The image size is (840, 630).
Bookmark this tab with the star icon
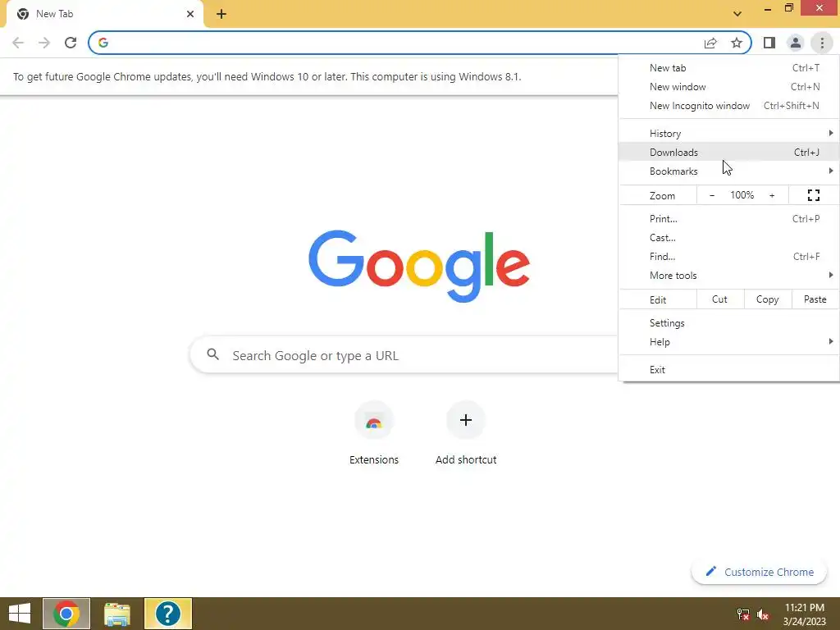(737, 43)
